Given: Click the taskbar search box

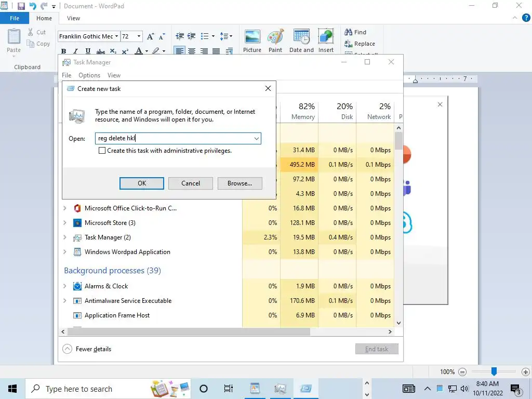Looking at the screenshot, I should click(108, 389).
